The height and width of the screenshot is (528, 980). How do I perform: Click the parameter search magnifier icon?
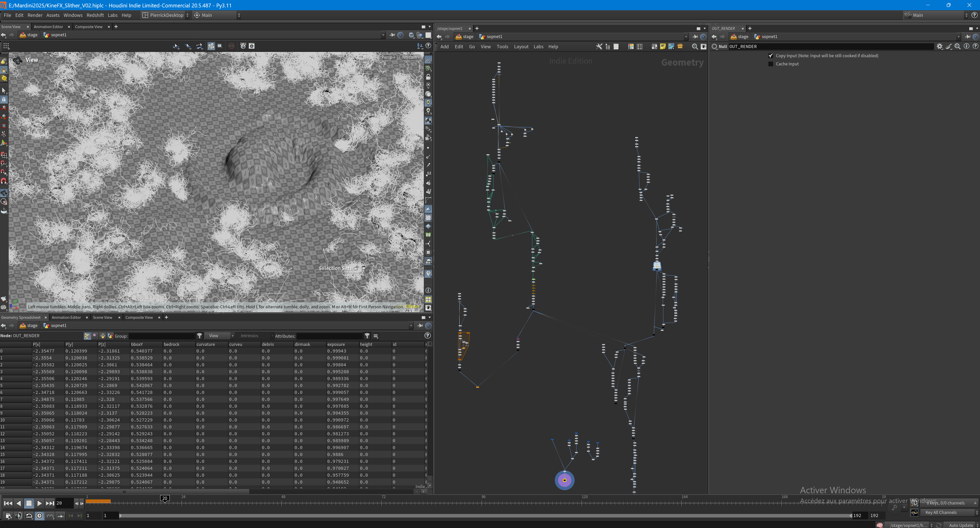tap(957, 46)
